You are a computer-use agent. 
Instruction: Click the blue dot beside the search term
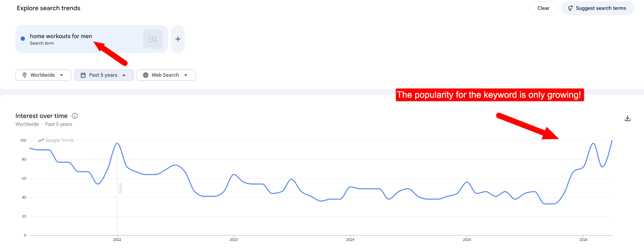coord(22,38)
